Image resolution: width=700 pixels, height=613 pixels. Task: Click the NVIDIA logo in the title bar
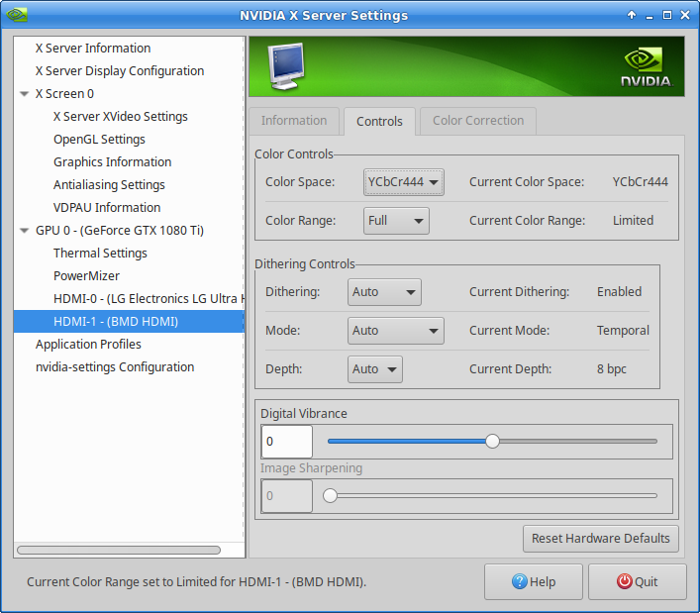click(x=17, y=15)
